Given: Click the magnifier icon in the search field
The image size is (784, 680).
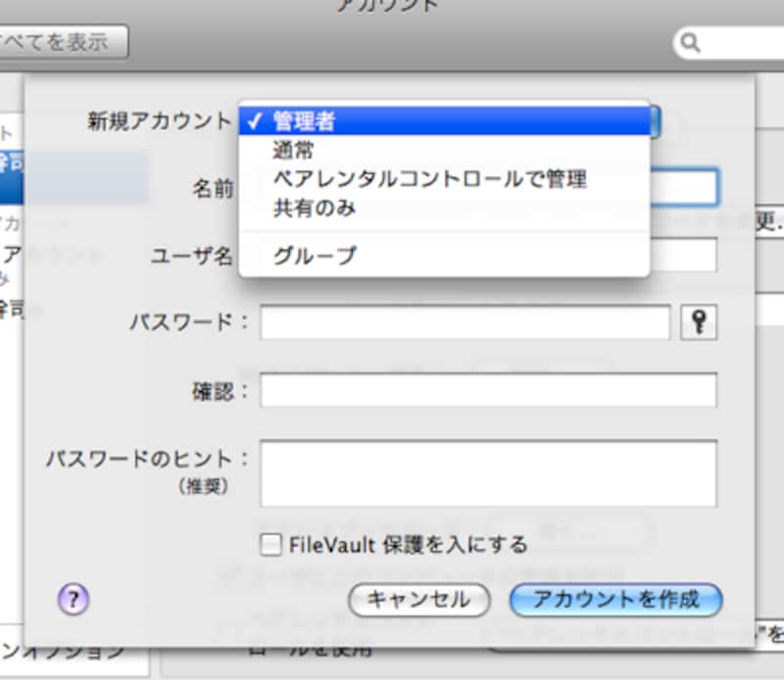Looking at the screenshot, I should [x=692, y=44].
